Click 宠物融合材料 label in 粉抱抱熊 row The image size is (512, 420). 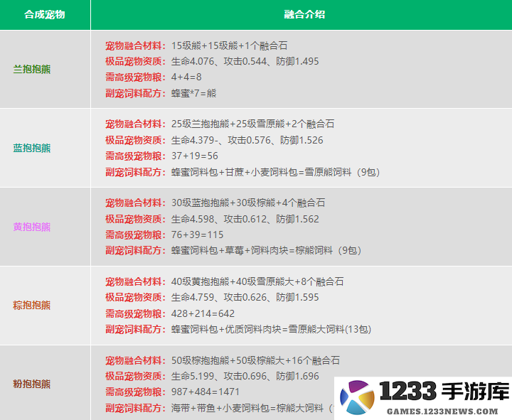pos(135,360)
